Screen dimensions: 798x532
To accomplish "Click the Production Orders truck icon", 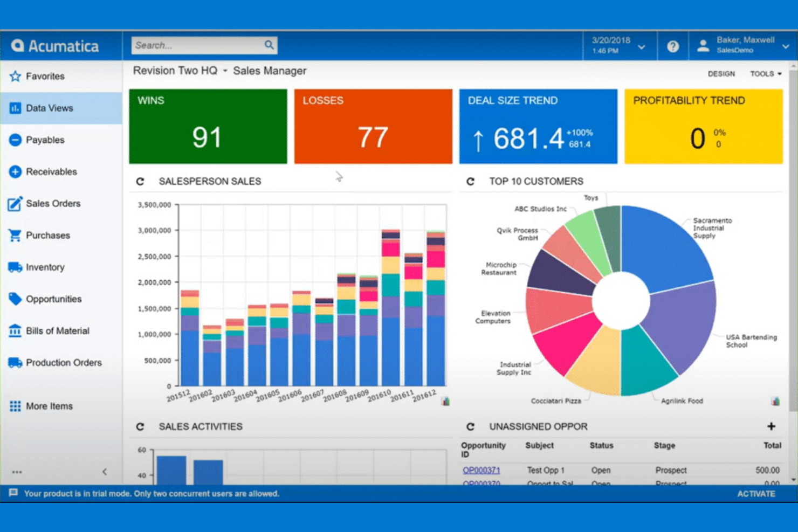I will click(15, 362).
